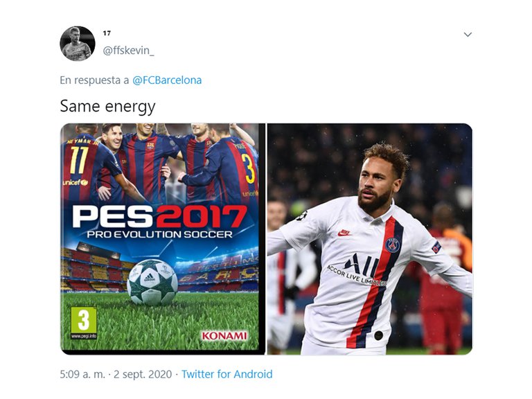Viewport: 532px width, 399px height.
Task: Click the profile avatar of @ffskevin_
Action: [x=78, y=44]
